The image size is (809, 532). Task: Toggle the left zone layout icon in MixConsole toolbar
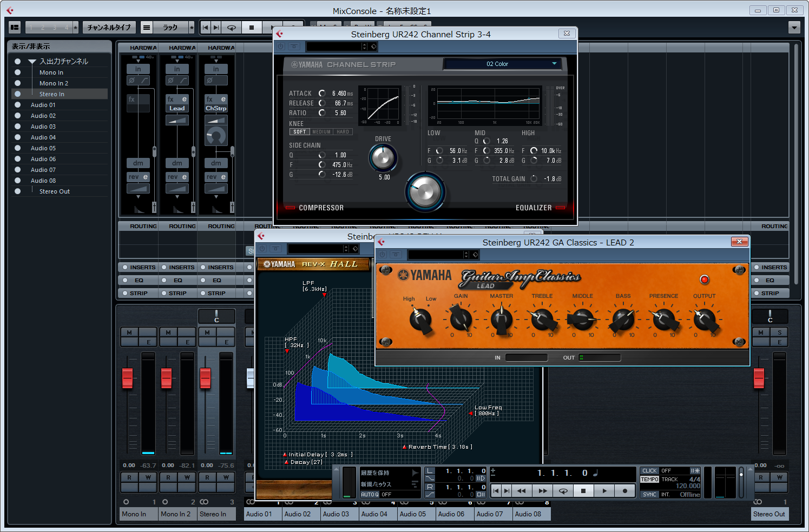[15, 27]
